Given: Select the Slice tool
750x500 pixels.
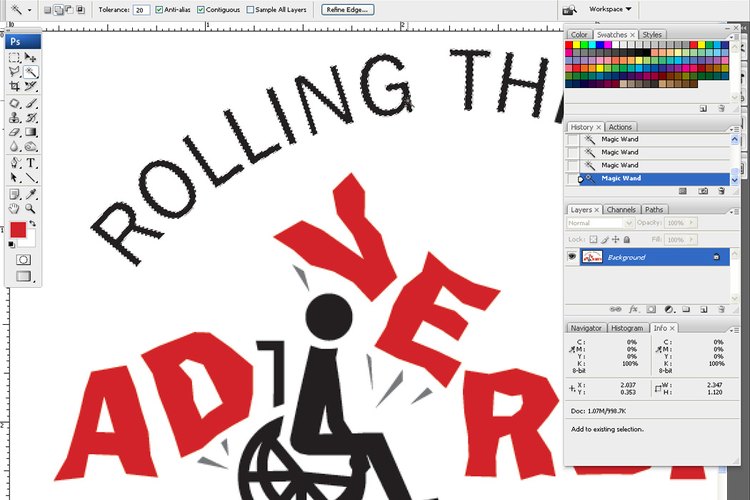Looking at the screenshot, I should (x=31, y=87).
